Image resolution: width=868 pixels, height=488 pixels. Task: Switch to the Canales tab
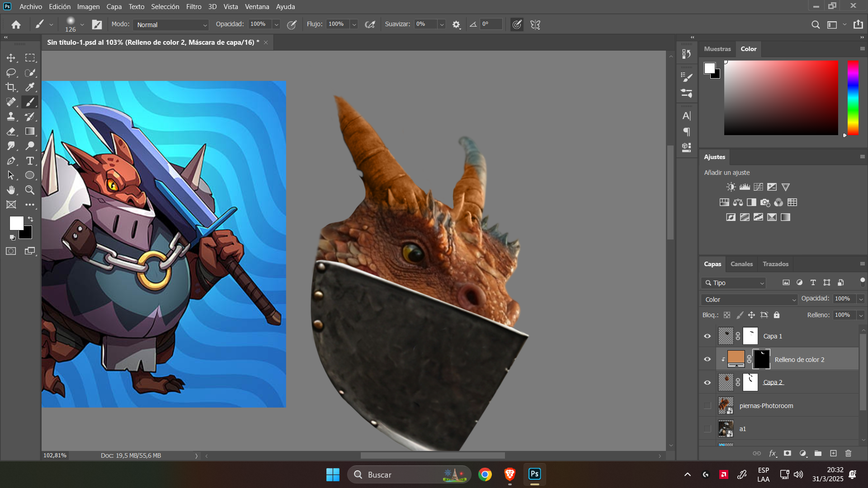[741, 264]
